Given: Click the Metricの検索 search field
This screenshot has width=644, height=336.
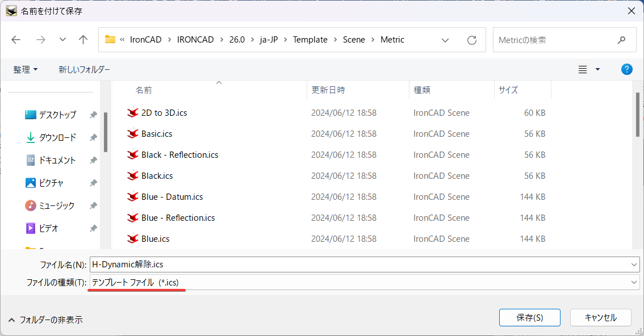Looking at the screenshot, I should [564, 40].
